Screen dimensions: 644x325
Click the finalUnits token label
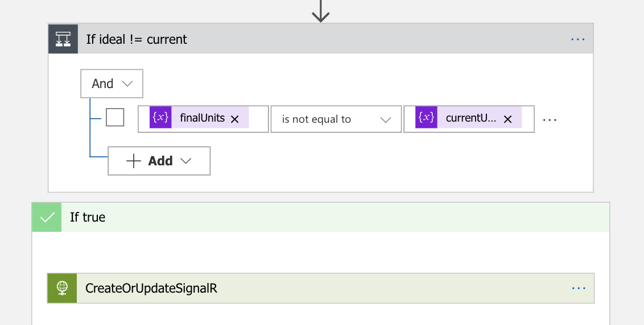coord(202,118)
